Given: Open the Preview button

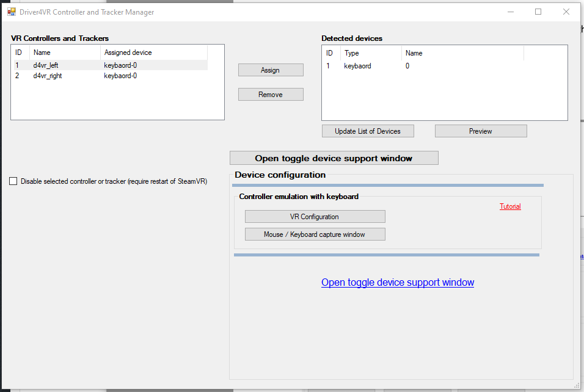Looking at the screenshot, I should click(481, 131).
